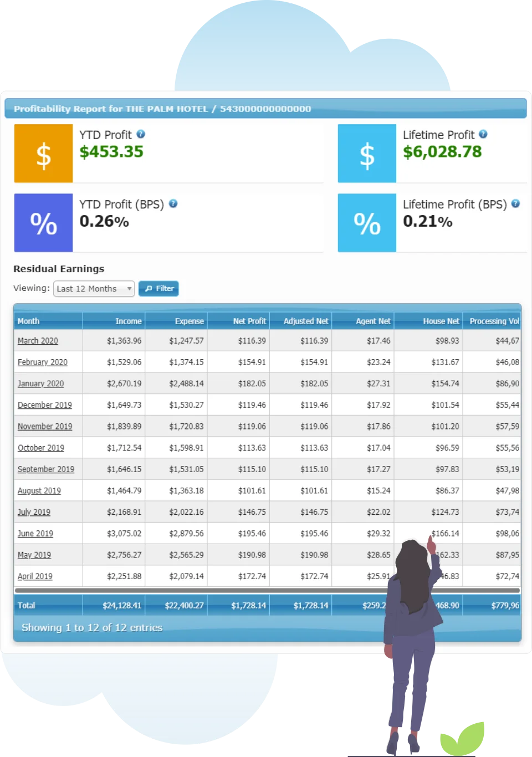This screenshot has width=532, height=757.
Task: Open the Last 12 Months viewing dropdown
Action: (x=93, y=288)
